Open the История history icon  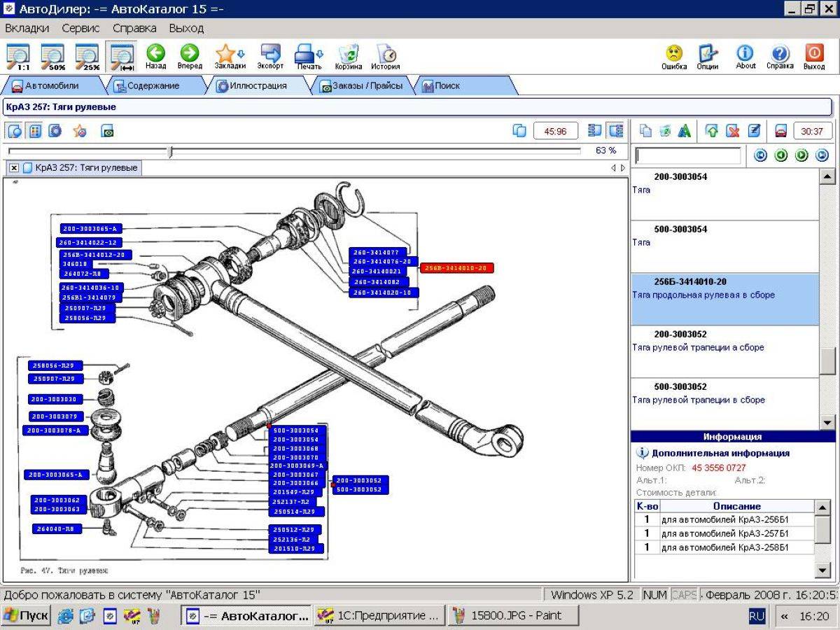(x=386, y=54)
